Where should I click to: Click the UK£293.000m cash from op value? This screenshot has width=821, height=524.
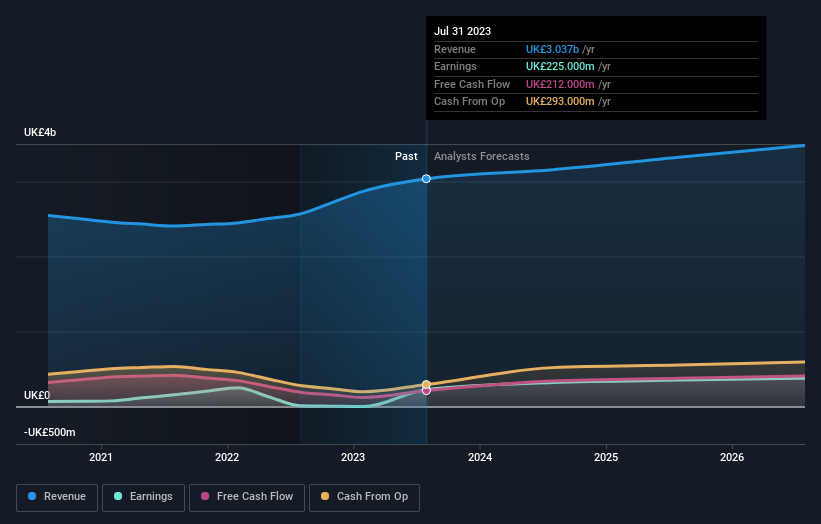click(560, 102)
